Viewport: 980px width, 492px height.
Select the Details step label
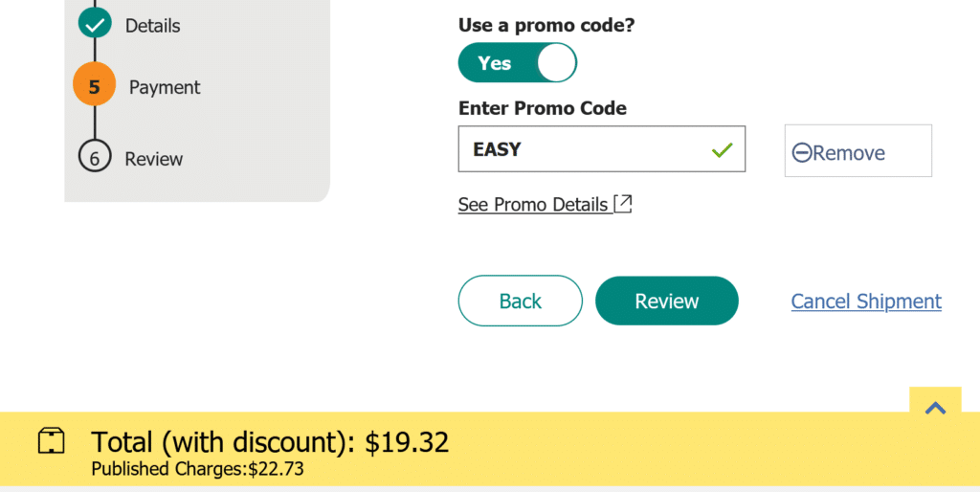(x=152, y=26)
